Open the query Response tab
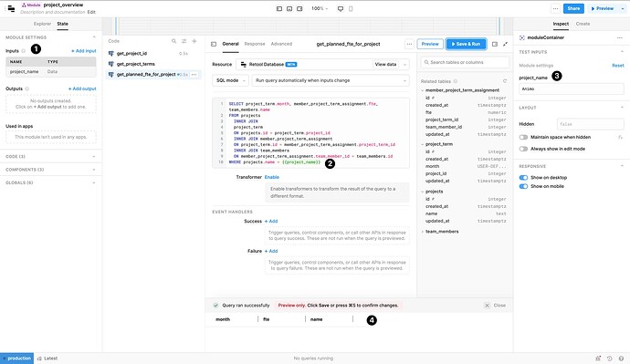630x364 pixels. tap(255, 44)
